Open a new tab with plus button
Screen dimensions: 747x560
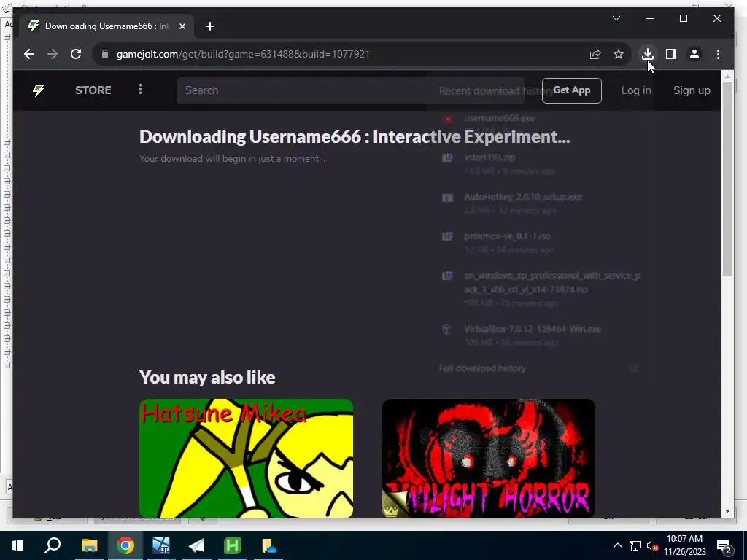[x=210, y=26]
